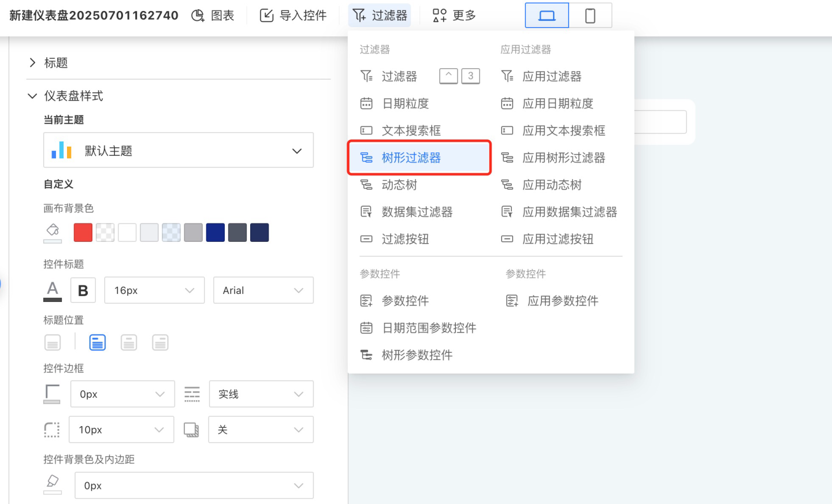Switch to mobile layout view icon

tap(590, 16)
